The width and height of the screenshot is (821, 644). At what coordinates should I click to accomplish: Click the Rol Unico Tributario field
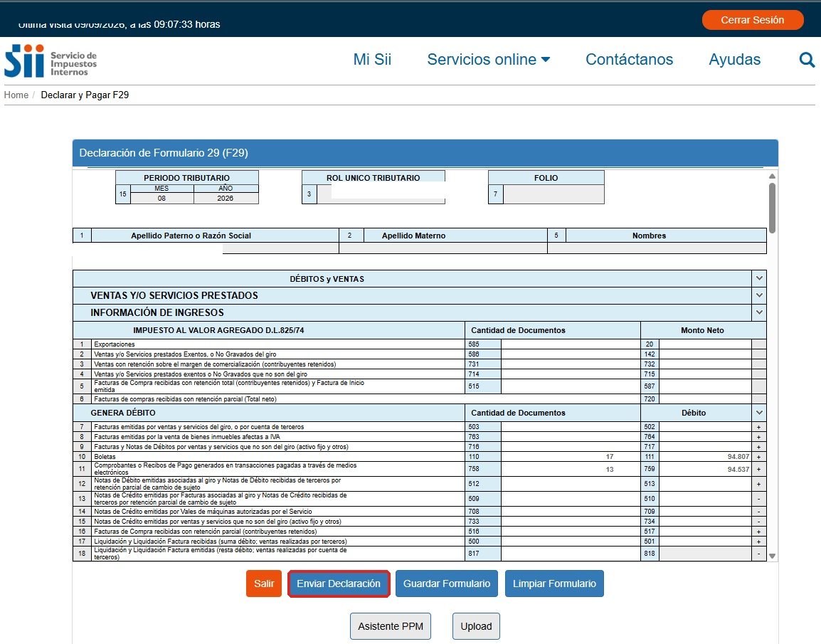coord(381,194)
